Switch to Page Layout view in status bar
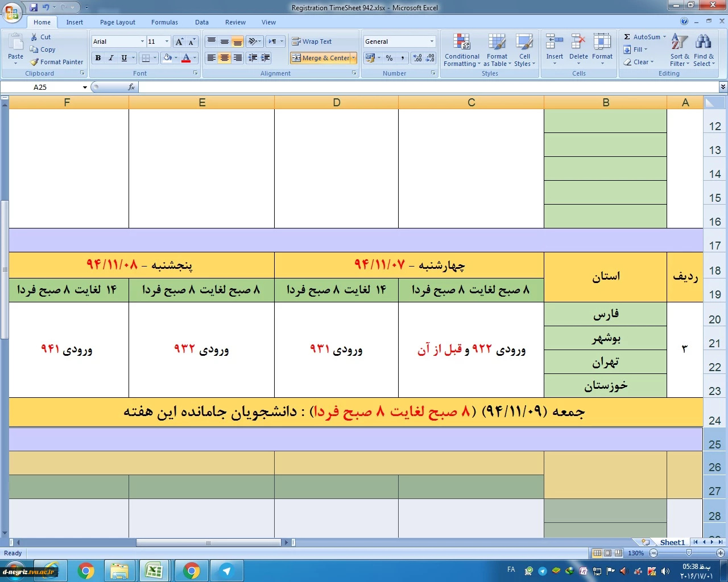This screenshot has height=582, width=728. point(607,553)
